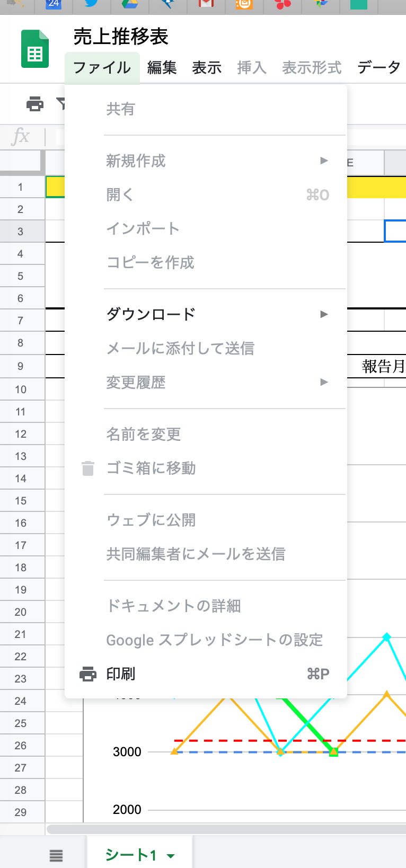Open the シート1 tab dropdown arrow
The height and width of the screenshot is (868, 406).
171,856
